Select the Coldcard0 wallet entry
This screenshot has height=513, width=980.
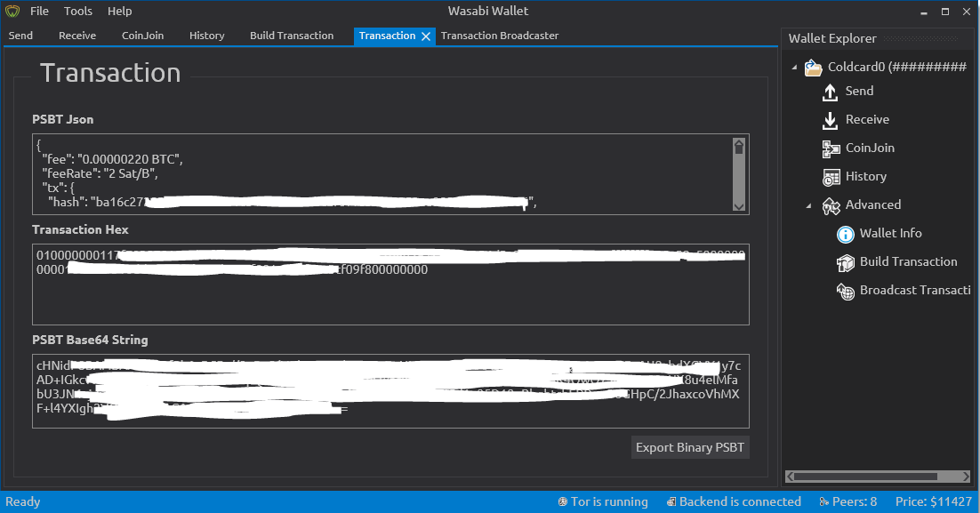tap(897, 67)
